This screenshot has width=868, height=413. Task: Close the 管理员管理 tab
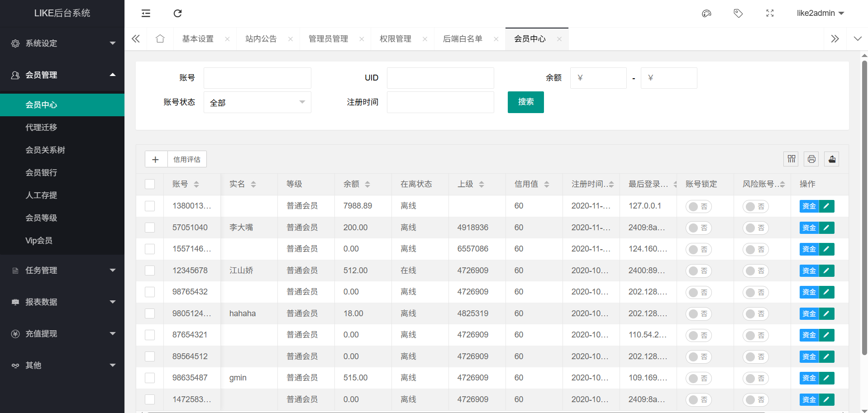[x=362, y=39]
